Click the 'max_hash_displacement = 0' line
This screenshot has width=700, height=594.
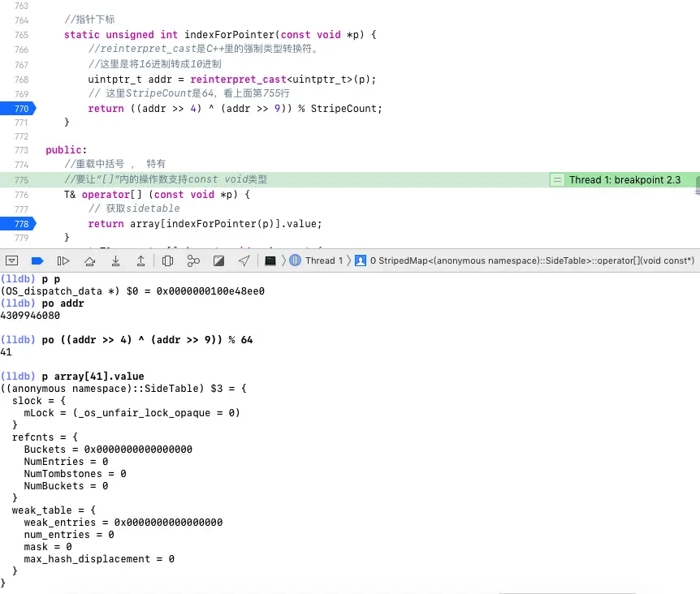[x=99, y=559]
